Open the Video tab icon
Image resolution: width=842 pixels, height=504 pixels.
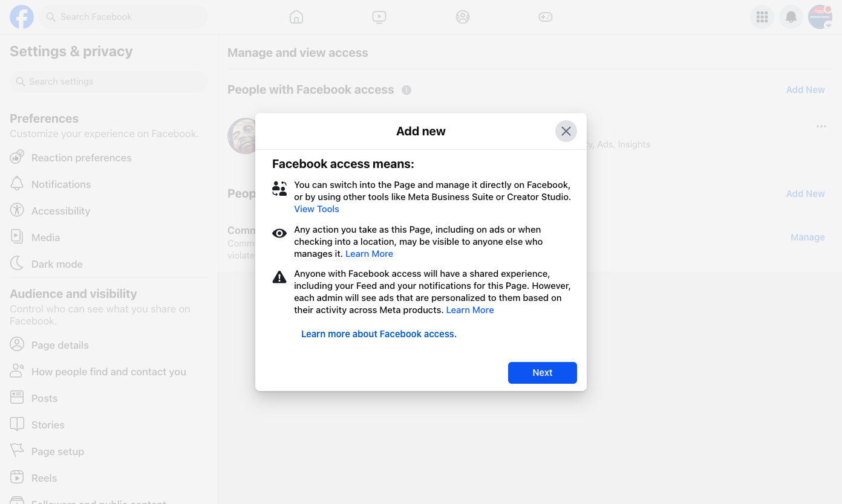pyautogui.click(x=379, y=17)
